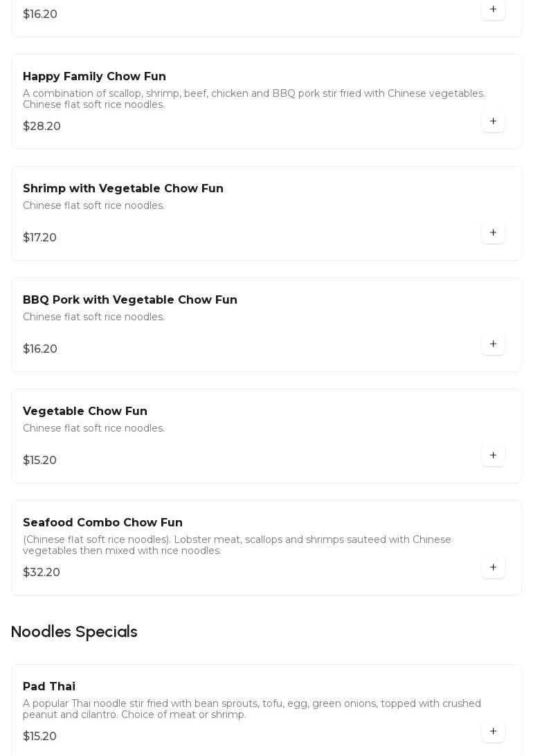Image resolution: width=533 pixels, height=756 pixels.
Task: Click the Vegetable Chow Fun item name
Action: click(85, 412)
